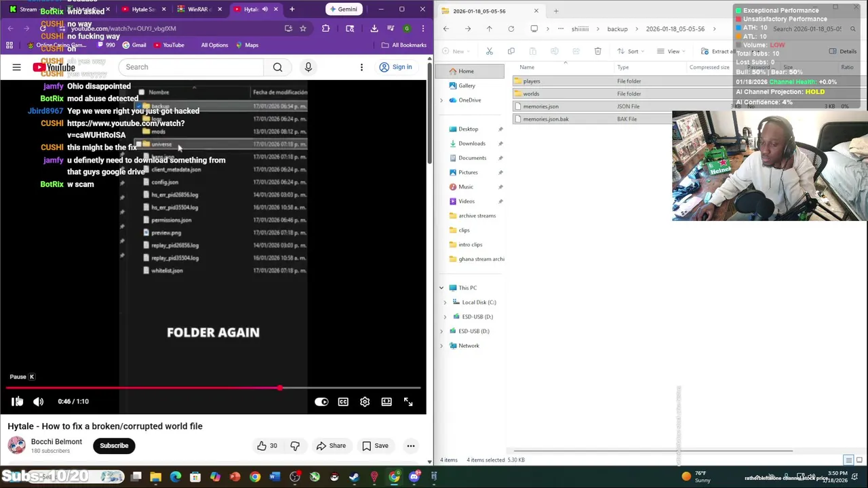Image resolution: width=868 pixels, height=488 pixels.
Task: Open Bocchi Belmont channel name link
Action: pos(56,442)
